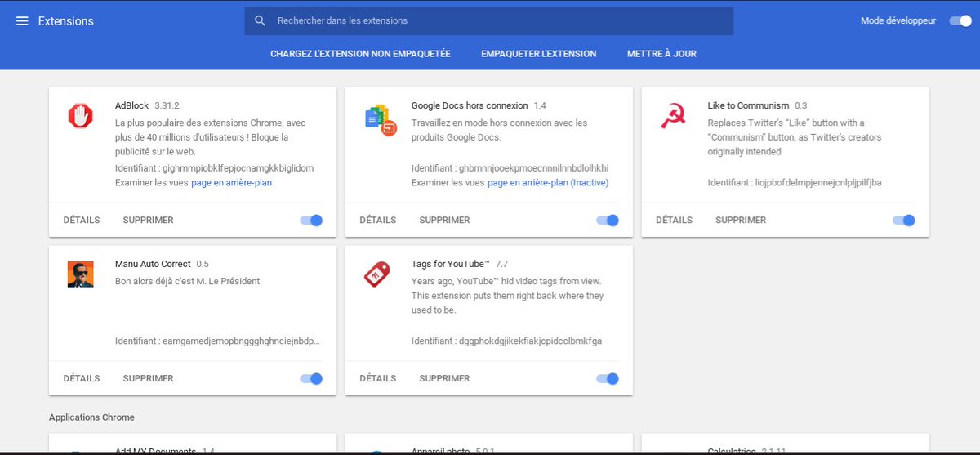The height and width of the screenshot is (455, 980).
Task: Open AdBlock Détails
Action: click(82, 220)
